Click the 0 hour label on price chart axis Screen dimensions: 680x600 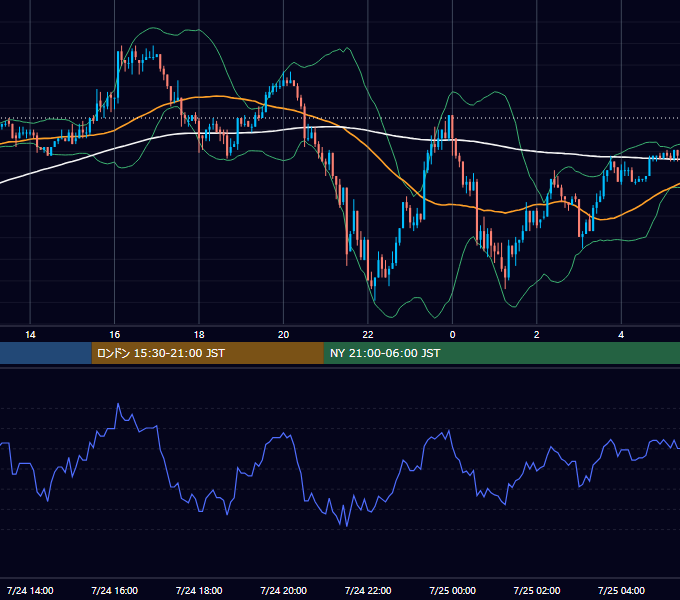(x=452, y=335)
